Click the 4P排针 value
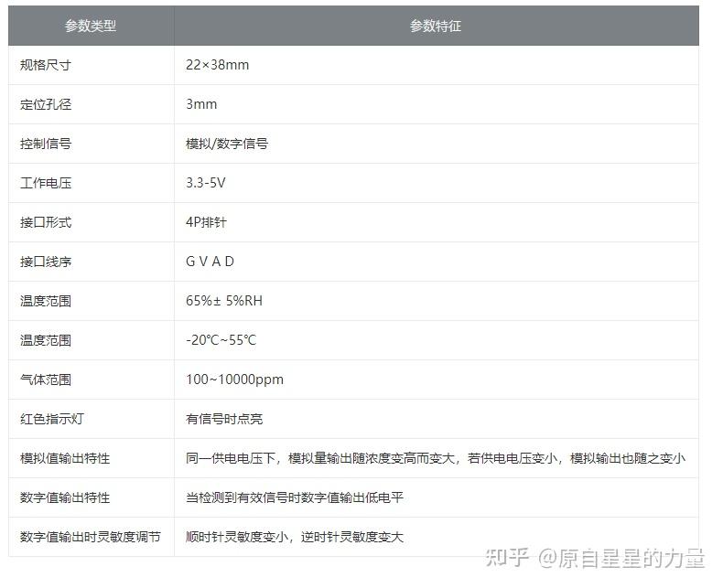This screenshot has height=588, width=723. 206,222
